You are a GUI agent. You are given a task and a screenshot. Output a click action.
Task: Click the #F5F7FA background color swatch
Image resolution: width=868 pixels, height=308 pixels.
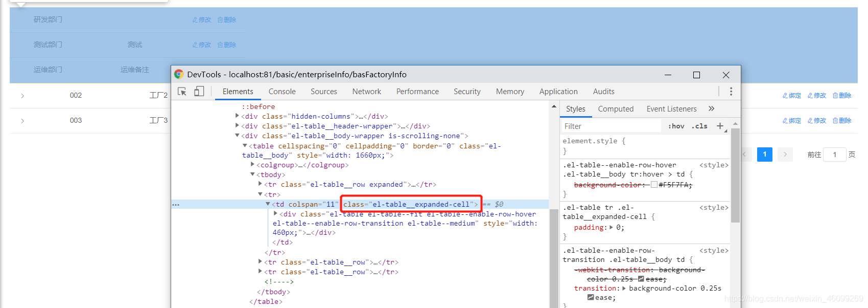click(654, 185)
